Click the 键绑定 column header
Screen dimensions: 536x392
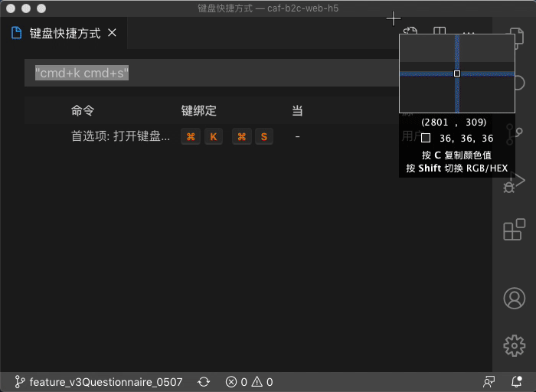click(199, 110)
